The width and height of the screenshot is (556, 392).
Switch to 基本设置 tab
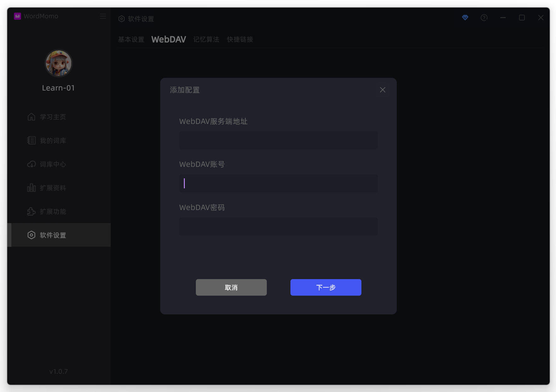click(131, 39)
